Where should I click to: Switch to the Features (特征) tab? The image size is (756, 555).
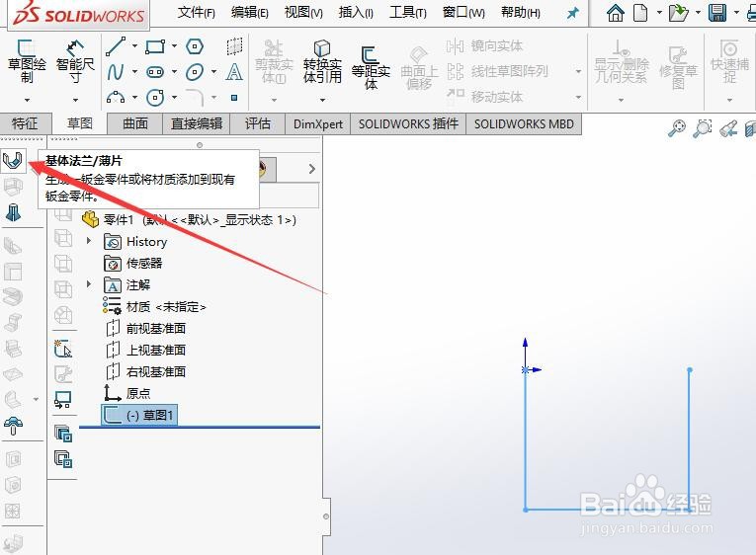(x=25, y=123)
